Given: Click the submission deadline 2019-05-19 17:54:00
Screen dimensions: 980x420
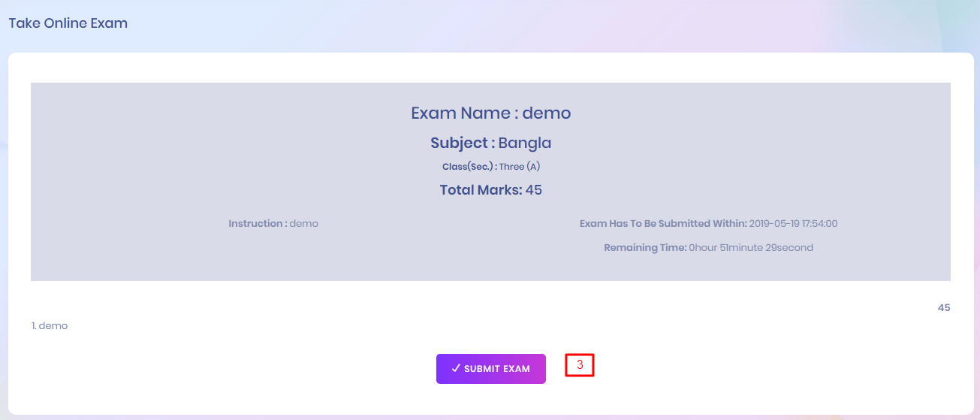Looking at the screenshot, I should tap(794, 224).
